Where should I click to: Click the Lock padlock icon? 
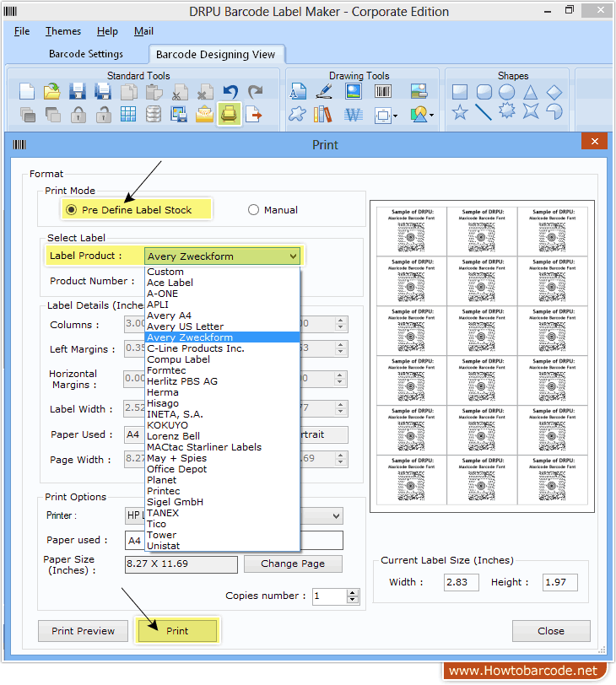point(78,115)
